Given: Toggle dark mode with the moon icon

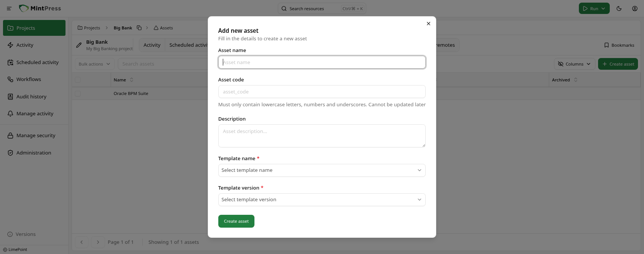Looking at the screenshot, I should 619,8.
